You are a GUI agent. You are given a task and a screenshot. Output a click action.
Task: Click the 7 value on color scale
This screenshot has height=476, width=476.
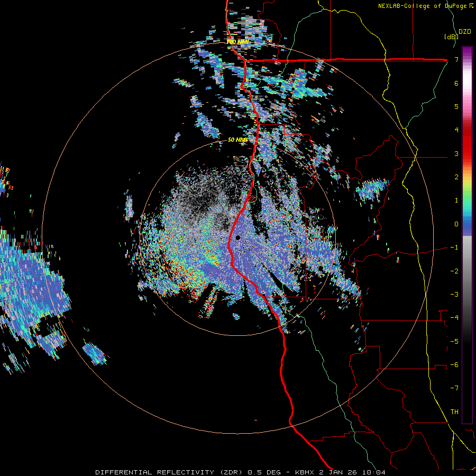(x=456, y=59)
